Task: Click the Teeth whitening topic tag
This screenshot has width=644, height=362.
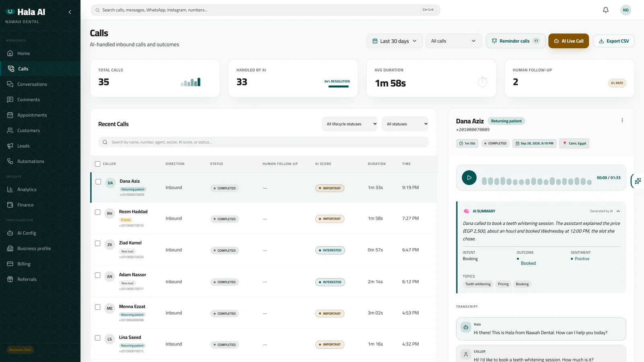Action: click(478, 284)
